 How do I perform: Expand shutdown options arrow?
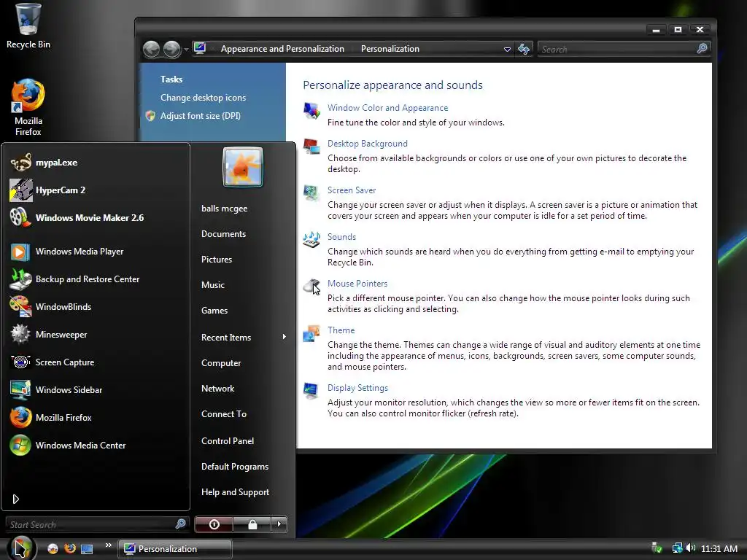pos(279,524)
